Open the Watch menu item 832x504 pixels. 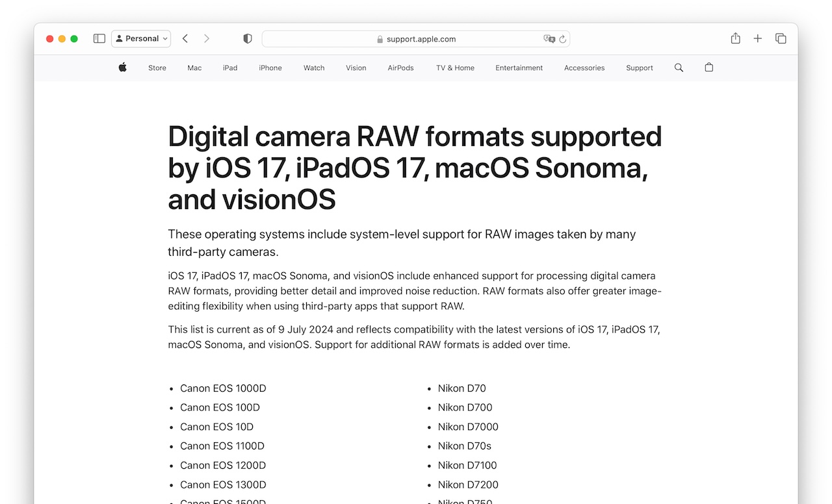coord(314,68)
